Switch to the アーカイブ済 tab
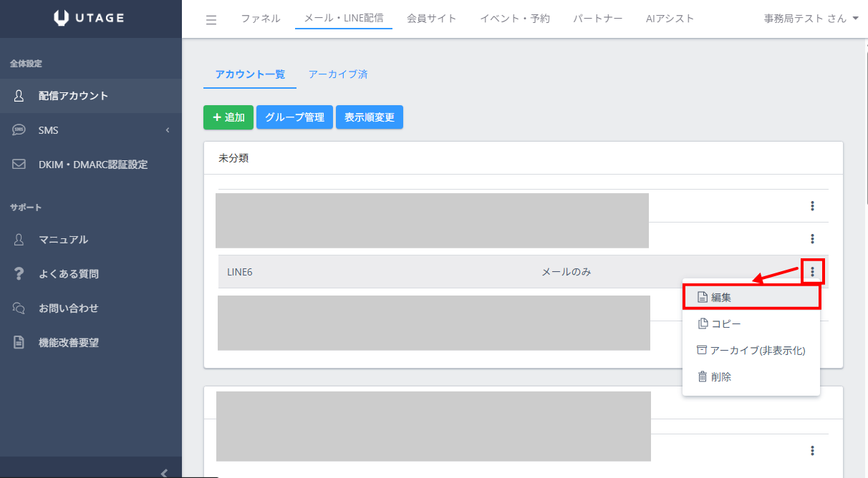 point(337,74)
